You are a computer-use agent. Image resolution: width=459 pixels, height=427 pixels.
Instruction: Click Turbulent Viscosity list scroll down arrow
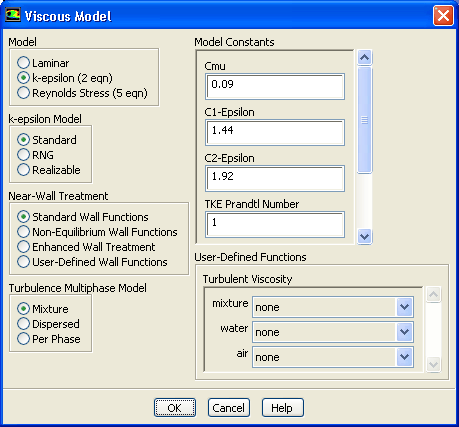tap(433, 364)
